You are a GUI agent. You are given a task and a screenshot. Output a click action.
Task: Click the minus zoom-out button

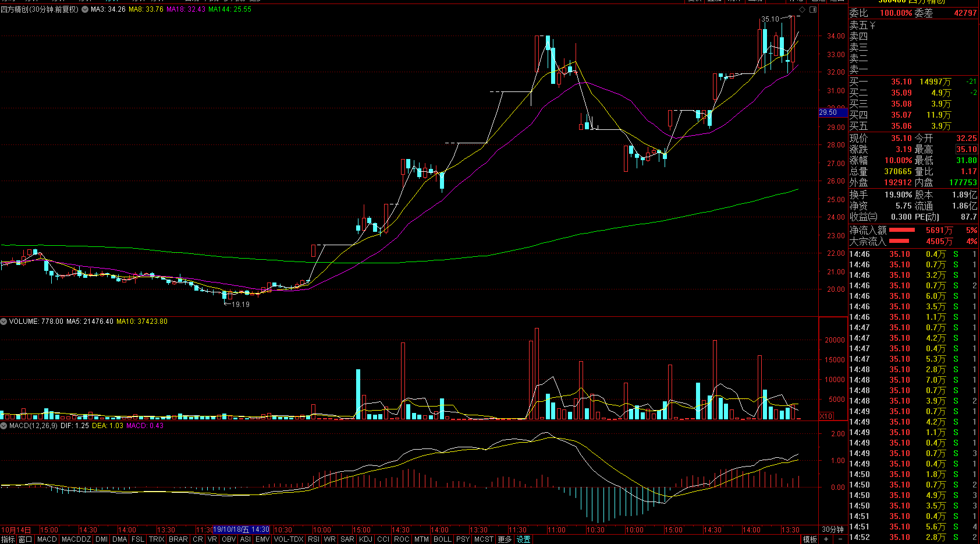pos(840,539)
